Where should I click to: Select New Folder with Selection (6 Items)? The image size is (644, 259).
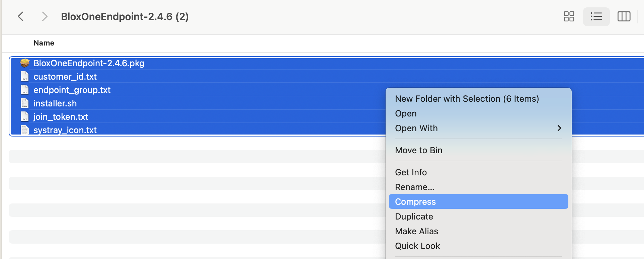point(467,99)
